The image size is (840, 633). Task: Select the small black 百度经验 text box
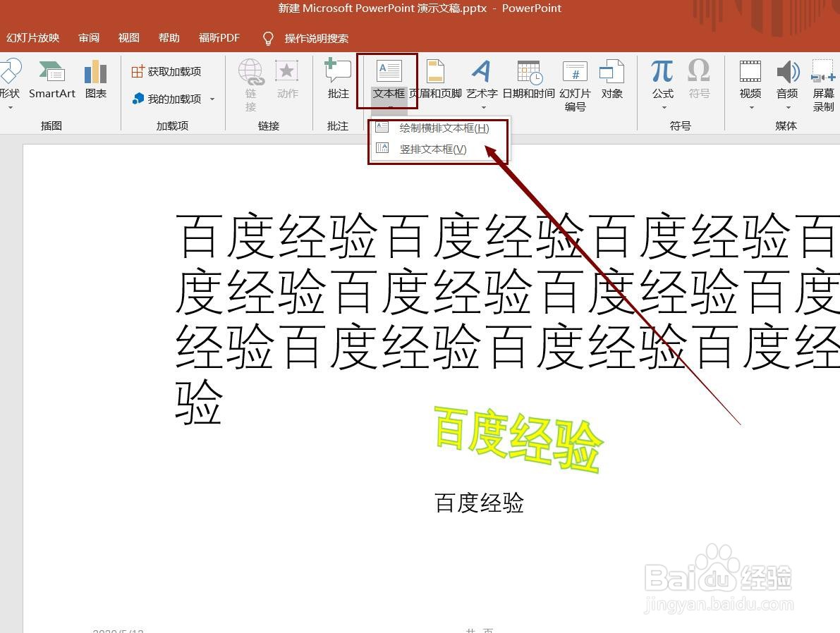coord(479,503)
